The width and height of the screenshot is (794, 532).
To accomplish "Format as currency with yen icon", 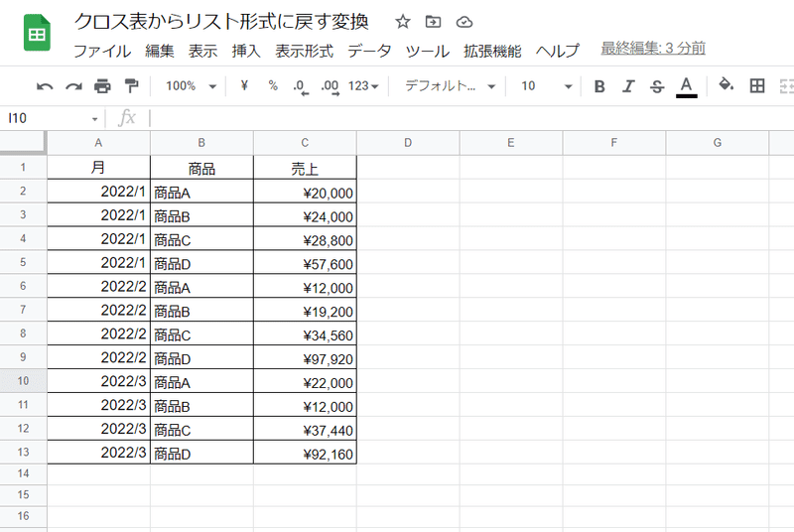I will (244, 86).
